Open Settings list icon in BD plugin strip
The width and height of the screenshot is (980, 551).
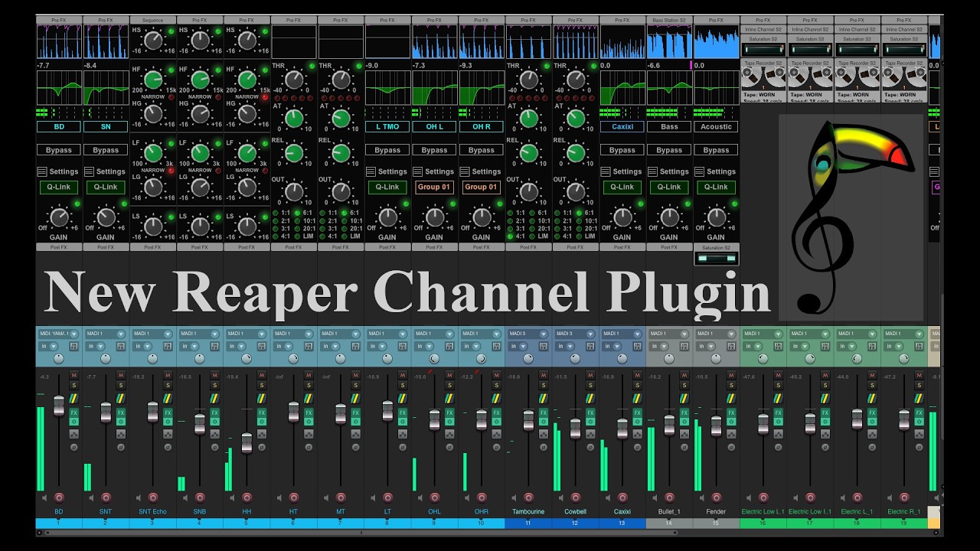42,171
